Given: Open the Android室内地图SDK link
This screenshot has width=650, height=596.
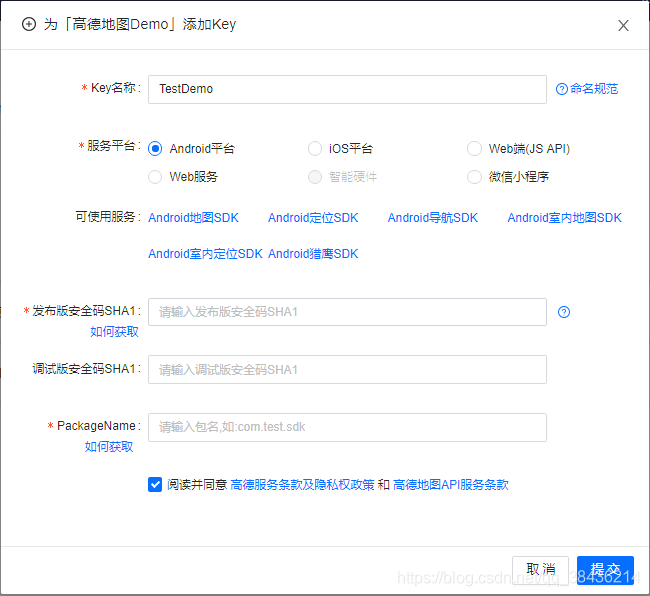Looking at the screenshot, I should 565,218.
